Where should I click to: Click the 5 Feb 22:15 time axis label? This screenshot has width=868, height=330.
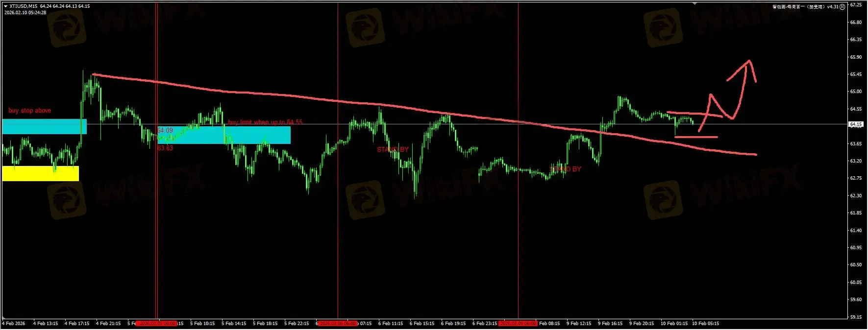(297, 324)
